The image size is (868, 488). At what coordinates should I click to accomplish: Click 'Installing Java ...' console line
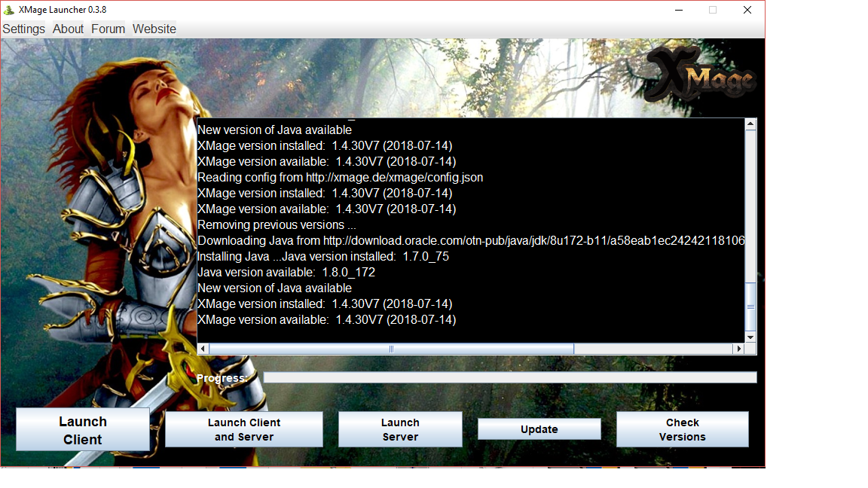[323, 257]
